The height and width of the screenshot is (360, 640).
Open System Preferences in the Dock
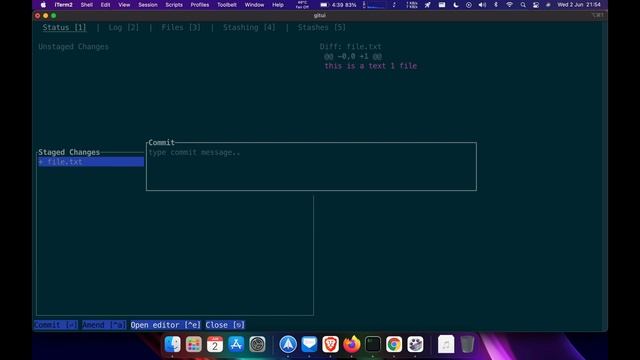point(257,344)
